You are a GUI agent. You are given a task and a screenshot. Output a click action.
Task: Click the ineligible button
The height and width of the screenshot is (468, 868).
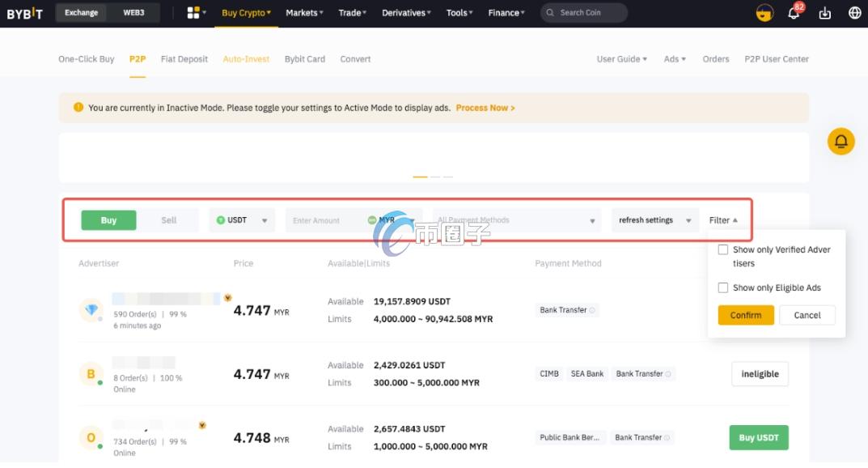click(x=760, y=374)
